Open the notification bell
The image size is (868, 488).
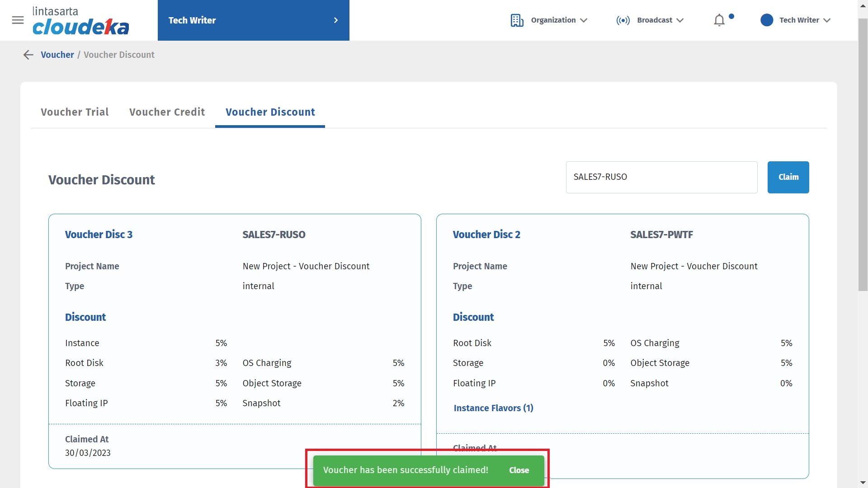pos(719,20)
